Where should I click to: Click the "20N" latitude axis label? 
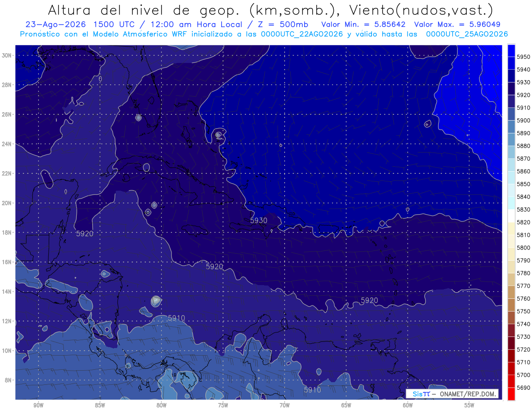point(7,203)
